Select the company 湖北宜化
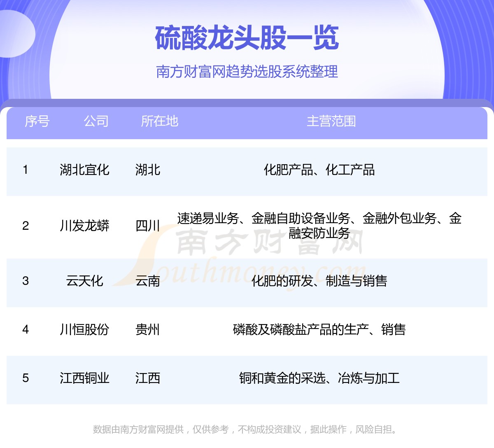Screen dimensions: 494x448 [84, 170]
